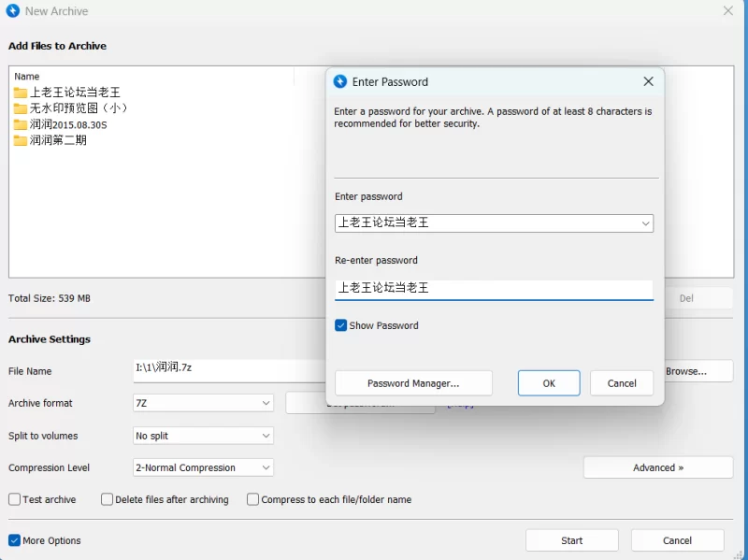748x560 pixels.
Task: Open the Split to volumes dropdown
Action: 266,436
